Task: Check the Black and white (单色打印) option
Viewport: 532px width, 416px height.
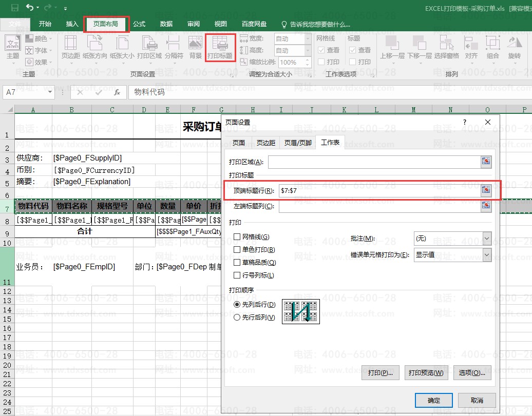Action: (237, 250)
